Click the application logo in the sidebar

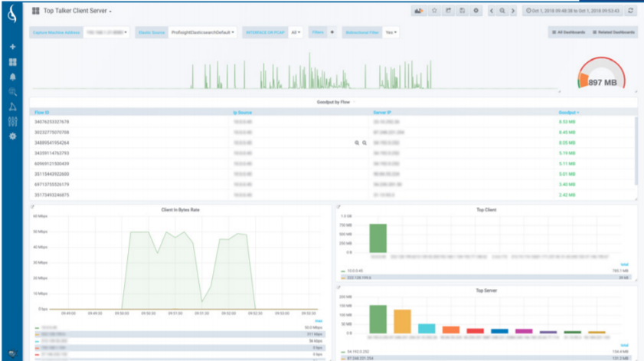click(13, 14)
